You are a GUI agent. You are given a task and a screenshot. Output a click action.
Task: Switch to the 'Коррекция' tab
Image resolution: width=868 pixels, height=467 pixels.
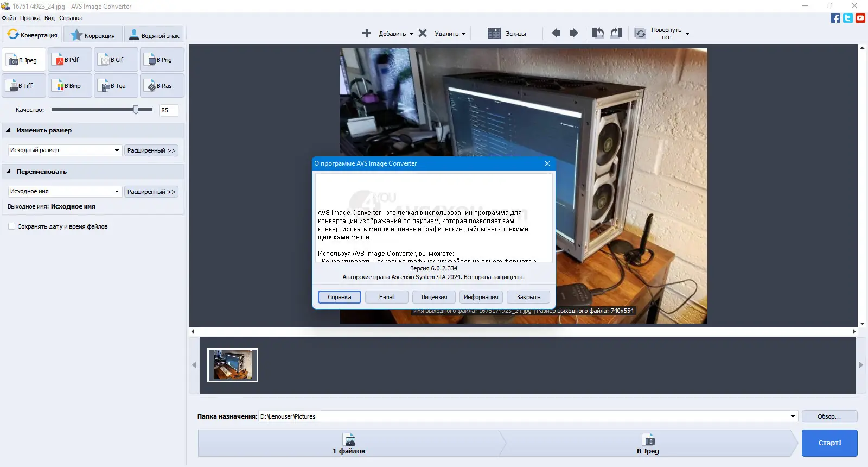(x=93, y=35)
